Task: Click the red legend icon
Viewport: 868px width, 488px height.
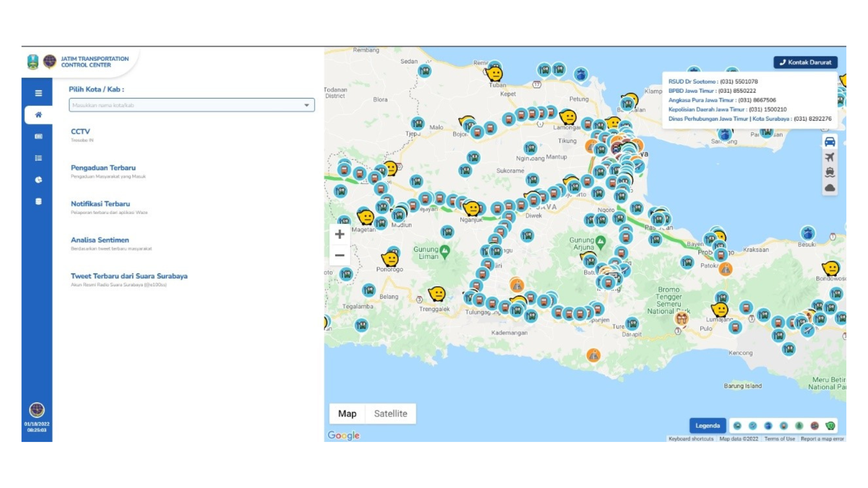Action: (x=815, y=426)
